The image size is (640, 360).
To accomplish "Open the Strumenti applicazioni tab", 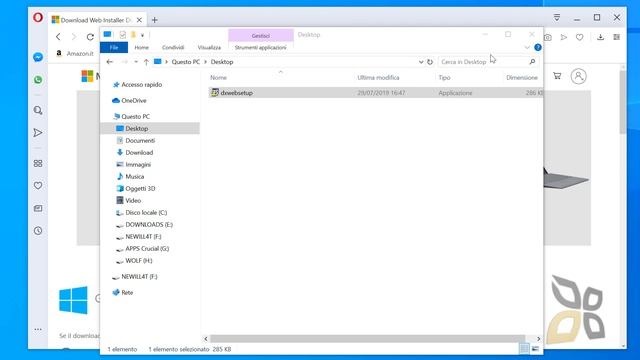I will tap(260, 47).
